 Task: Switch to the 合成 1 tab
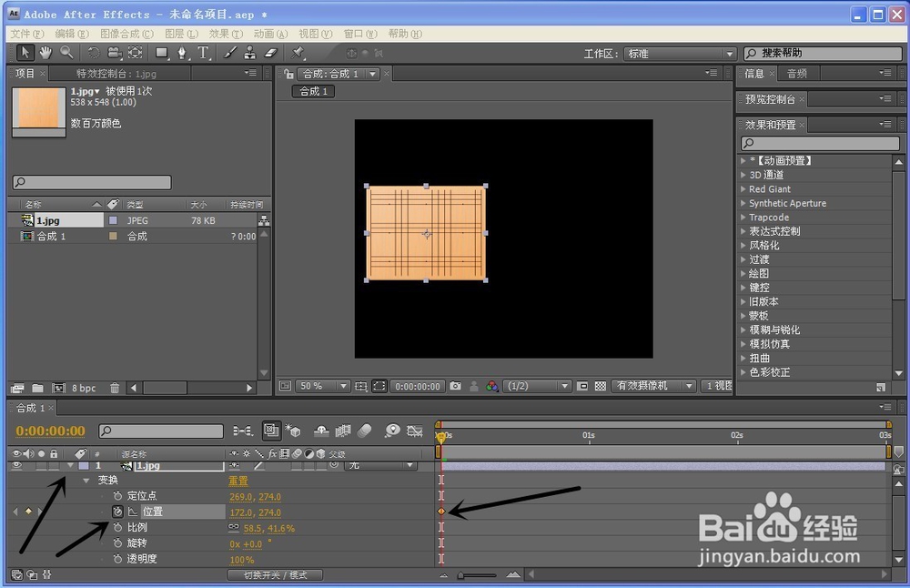pos(312,91)
